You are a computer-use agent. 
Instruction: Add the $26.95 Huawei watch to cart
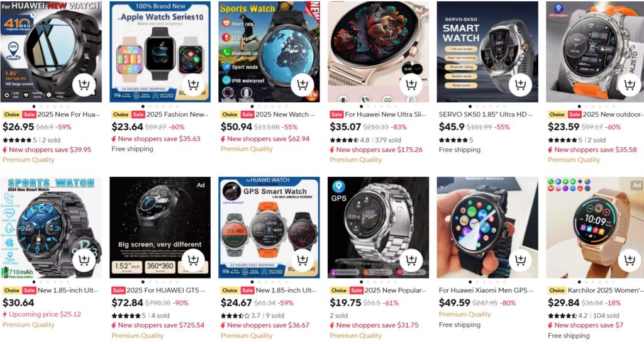(84, 85)
